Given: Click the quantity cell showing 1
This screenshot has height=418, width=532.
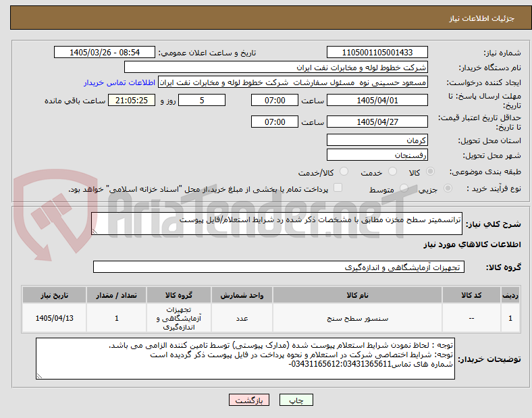Looking at the screenshot, I should (116, 318).
